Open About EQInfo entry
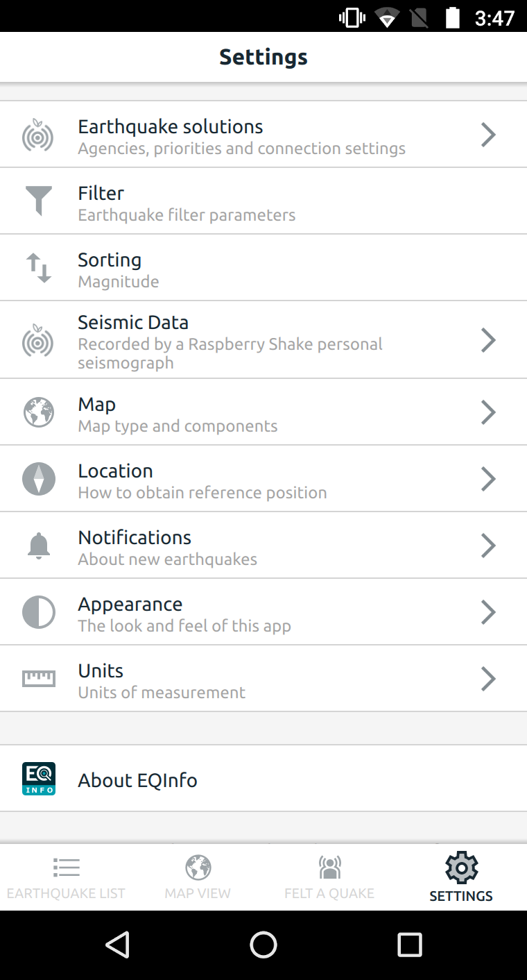This screenshot has height=980, width=527. (x=263, y=779)
